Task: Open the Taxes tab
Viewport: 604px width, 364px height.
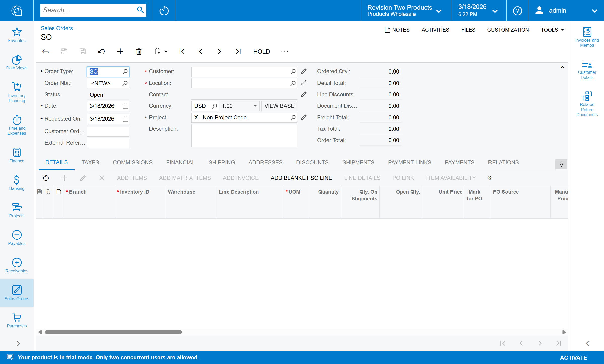Action: (90, 163)
